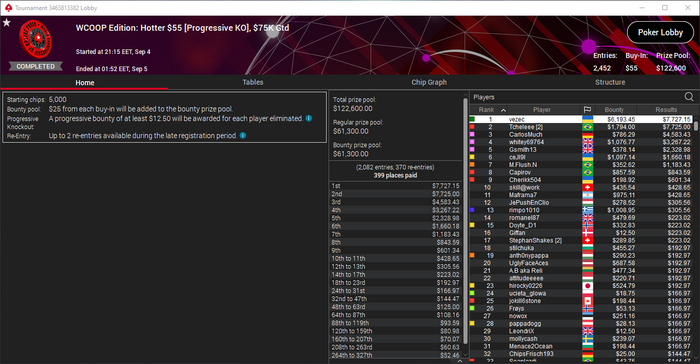Viewport: 700px width, 364px height.
Task: Click the 399 places paid text
Action: [x=395, y=176]
